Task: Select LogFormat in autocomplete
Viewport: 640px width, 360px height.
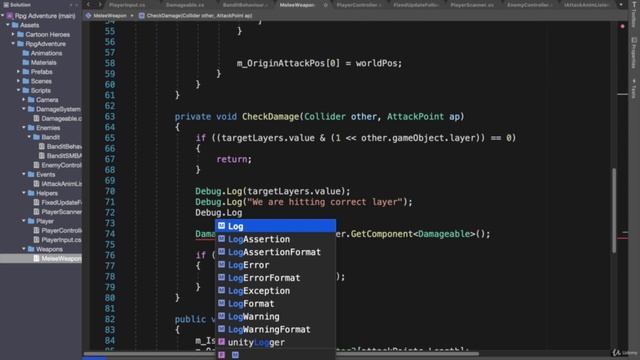Action: [276, 304]
